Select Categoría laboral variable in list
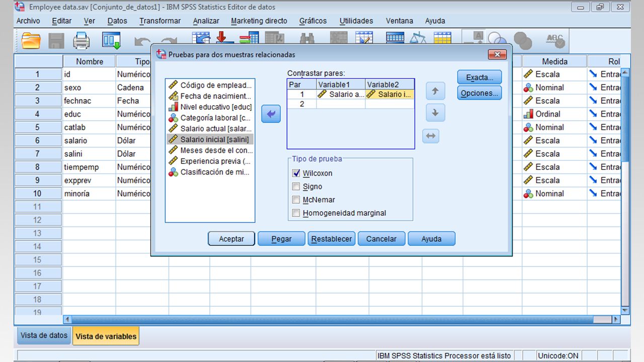 [210, 118]
